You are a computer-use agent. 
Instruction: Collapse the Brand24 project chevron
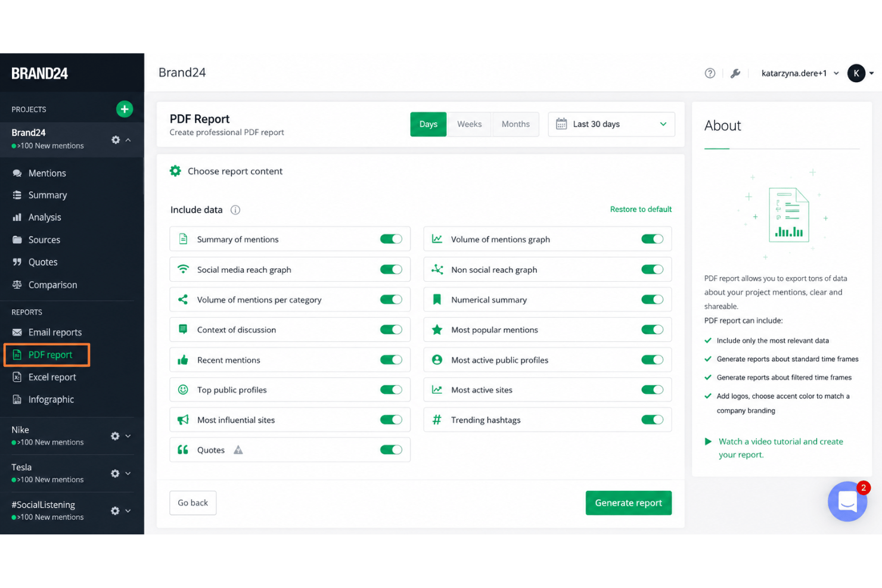click(128, 140)
